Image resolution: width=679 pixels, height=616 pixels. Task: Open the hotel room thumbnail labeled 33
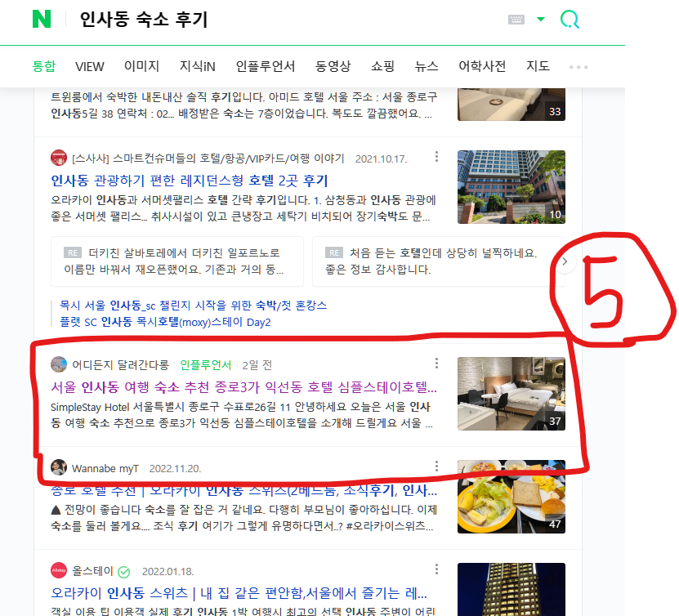(511, 105)
